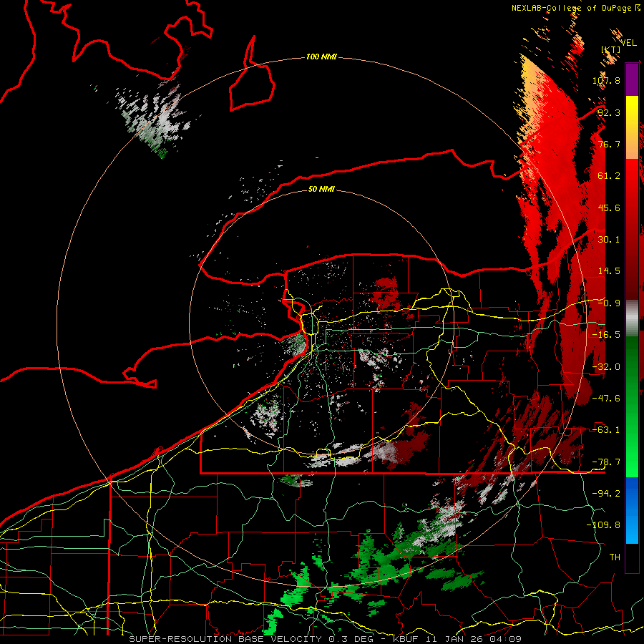Pick the black TH segment of color bar

[x=632, y=557]
